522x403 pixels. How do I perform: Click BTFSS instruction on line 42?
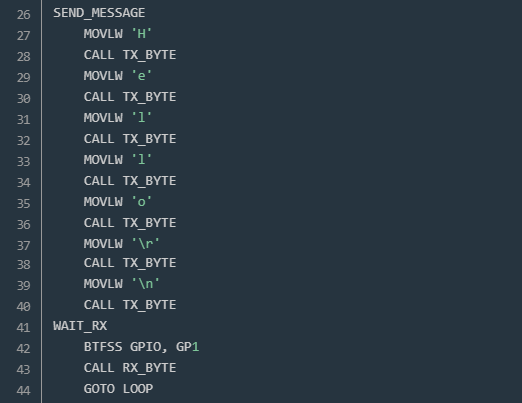(103, 347)
